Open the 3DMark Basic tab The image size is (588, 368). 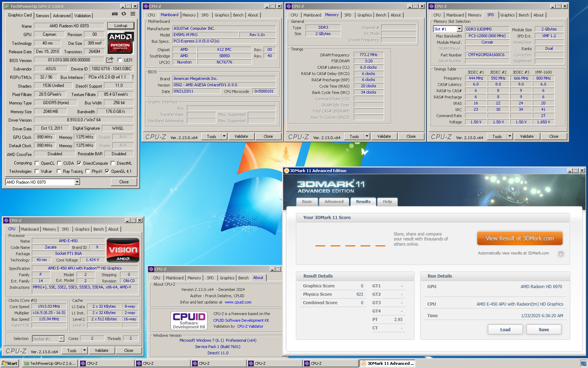(307, 202)
